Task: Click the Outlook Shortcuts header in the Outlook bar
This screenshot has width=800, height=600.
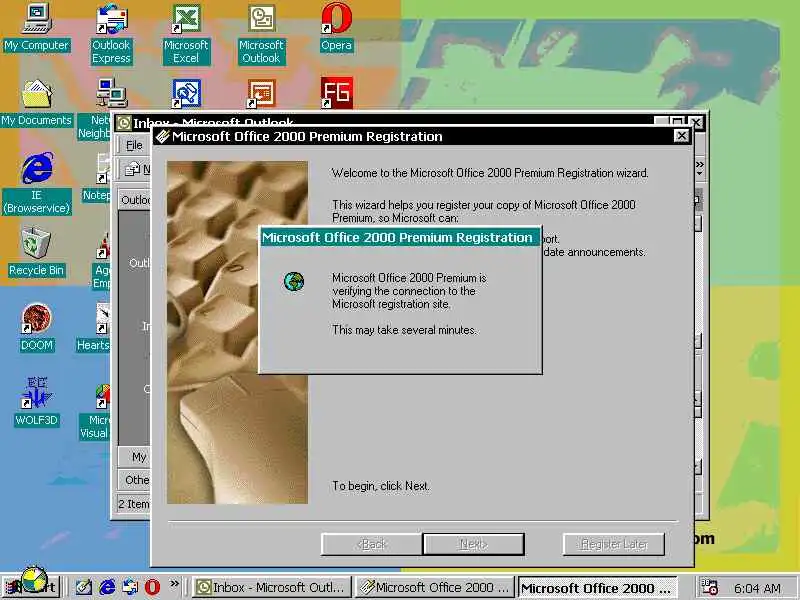Action: click(x=134, y=200)
